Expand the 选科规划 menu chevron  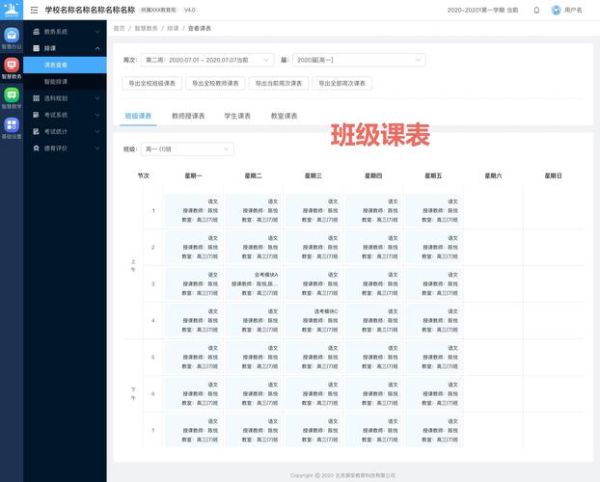[x=97, y=98]
